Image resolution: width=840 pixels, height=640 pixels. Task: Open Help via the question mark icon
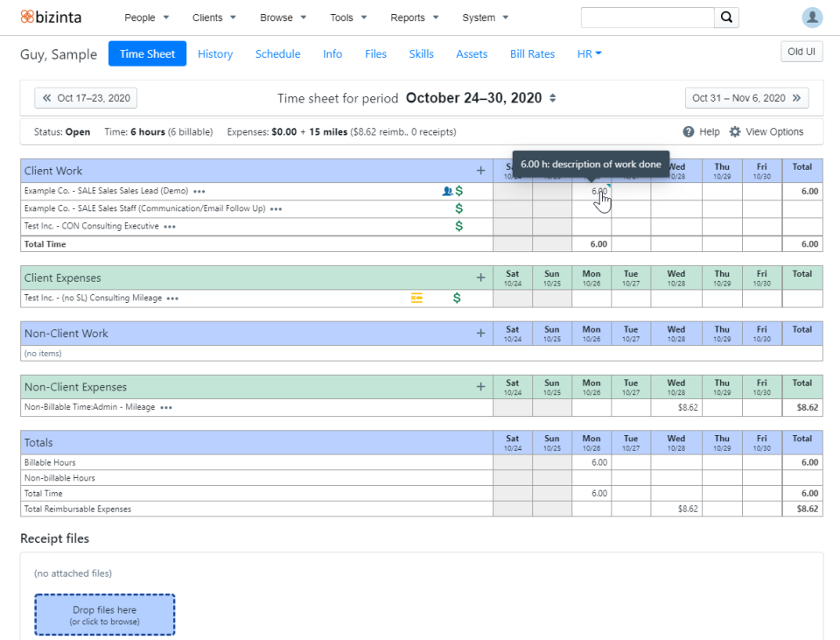691,131
